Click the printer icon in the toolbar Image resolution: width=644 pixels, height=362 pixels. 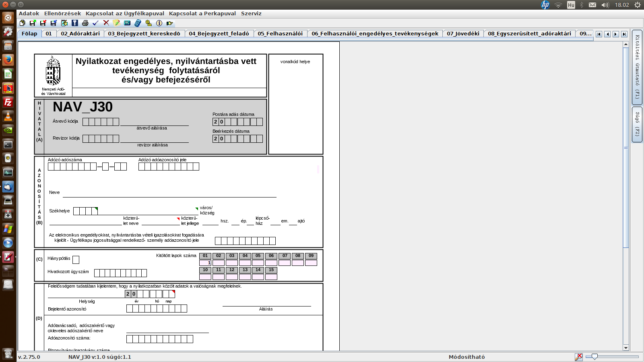point(85,23)
